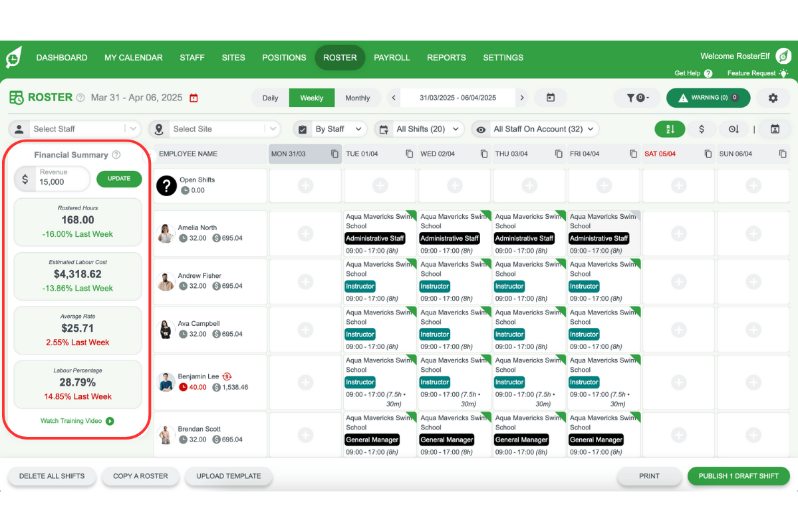Click Get Help question mark icon
Screen dimensions: 798x532
click(708, 74)
